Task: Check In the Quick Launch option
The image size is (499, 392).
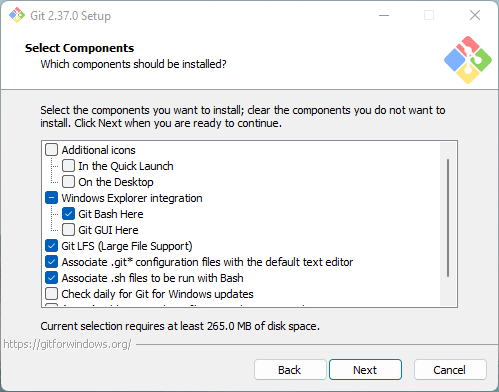Action: coord(68,166)
